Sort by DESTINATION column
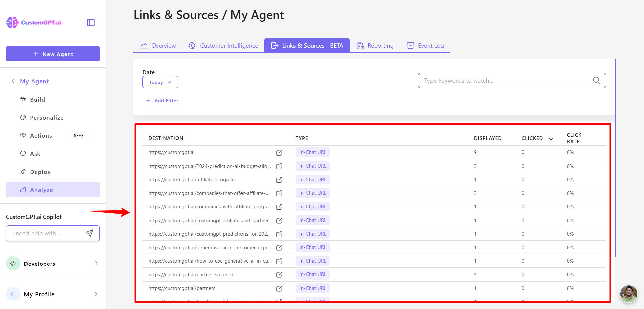Image resolution: width=644 pixels, height=309 pixels. pyautogui.click(x=166, y=138)
